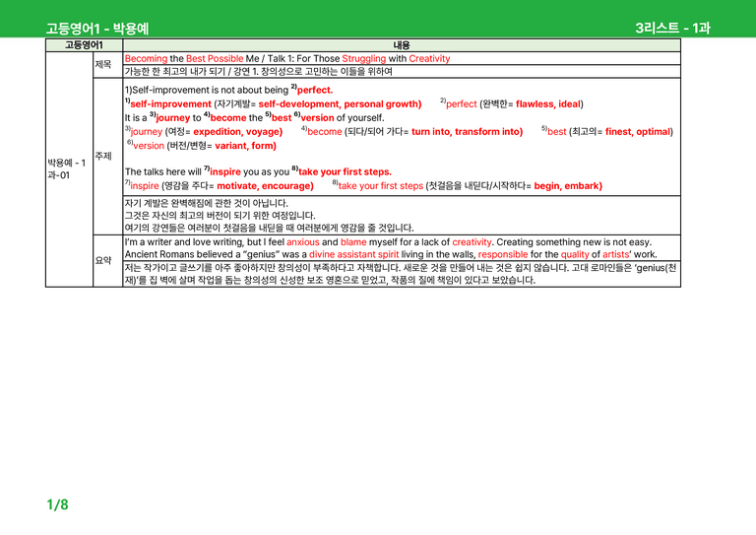
Task: Click red phrase divine assistant spirit
Action: coord(354,254)
